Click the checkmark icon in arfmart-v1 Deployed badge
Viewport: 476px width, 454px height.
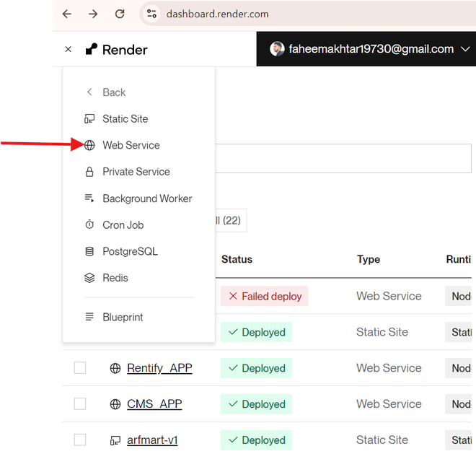(233, 440)
